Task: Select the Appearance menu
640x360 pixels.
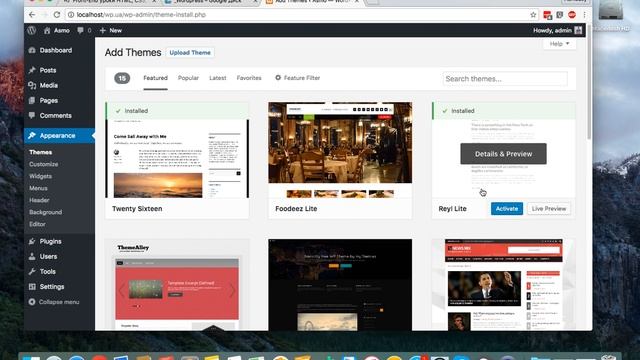Action: tap(59, 136)
